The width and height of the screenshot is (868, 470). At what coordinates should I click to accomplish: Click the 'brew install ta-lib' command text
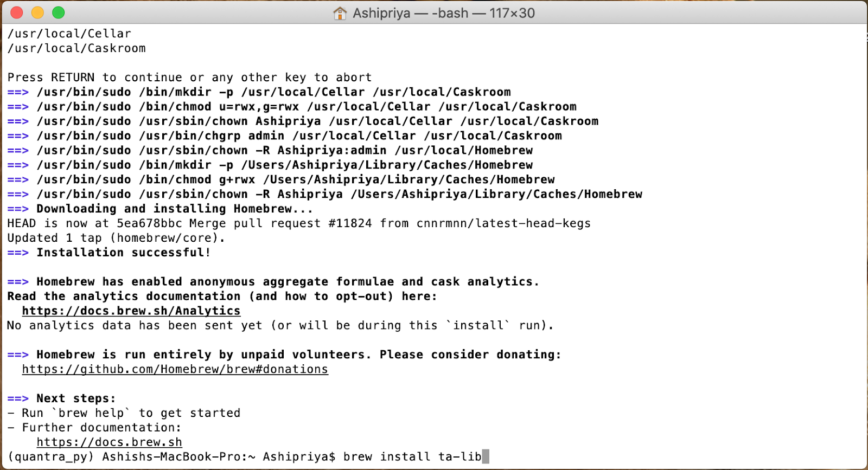click(x=412, y=456)
